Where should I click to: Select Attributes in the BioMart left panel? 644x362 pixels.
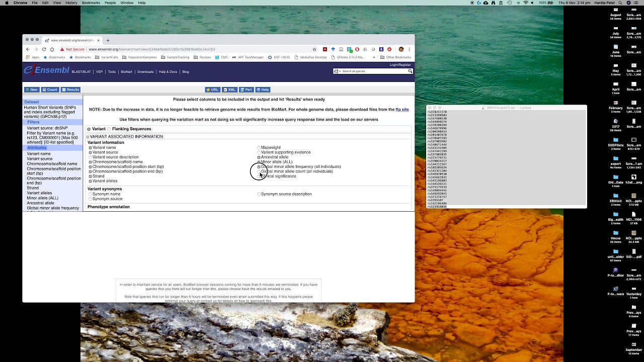click(37, 148)
